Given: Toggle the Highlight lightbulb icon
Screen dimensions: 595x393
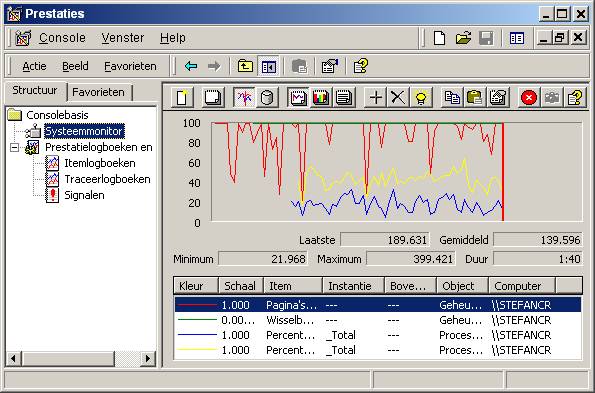Looking at the screenshot, I should [421, 98].
